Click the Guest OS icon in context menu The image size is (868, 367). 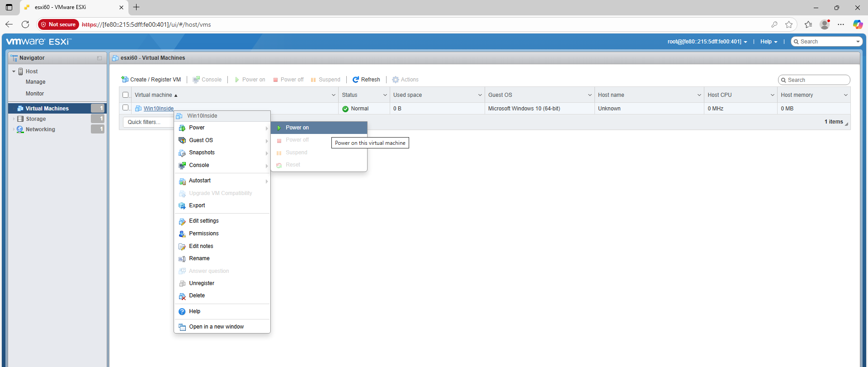point(182,140)
